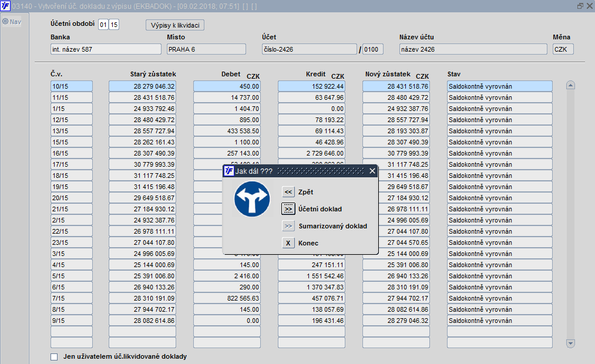The width and height of the screenshot is (595, 364).
Task: Select the Měna field showing CZK
Action: tap(563, 49)
